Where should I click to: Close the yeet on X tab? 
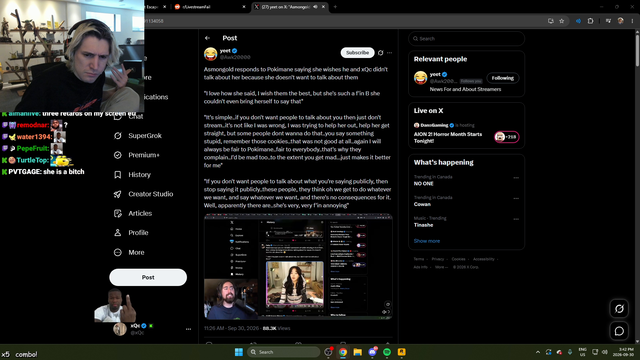click(x=323, y=7)
